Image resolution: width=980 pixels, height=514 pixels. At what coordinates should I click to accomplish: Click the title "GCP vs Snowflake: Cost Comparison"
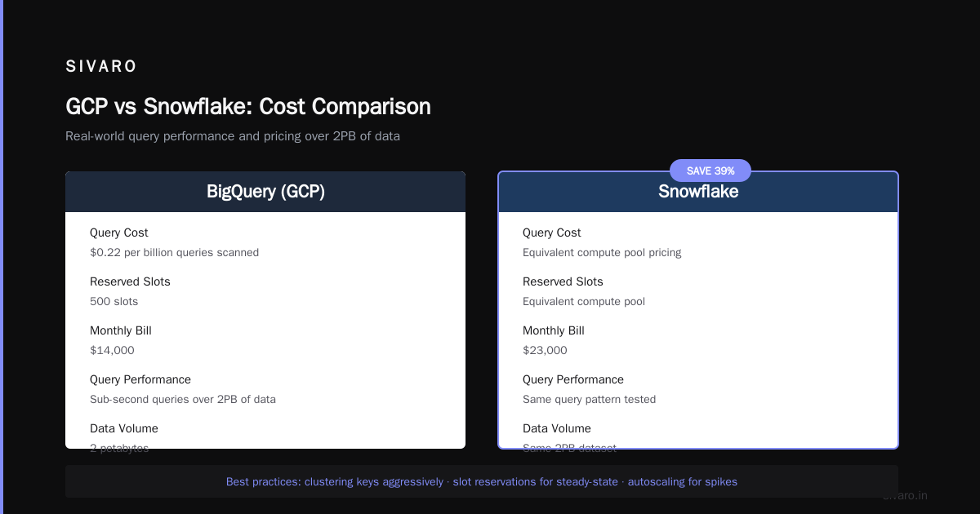pyautogui.click(x=248, y=106)
